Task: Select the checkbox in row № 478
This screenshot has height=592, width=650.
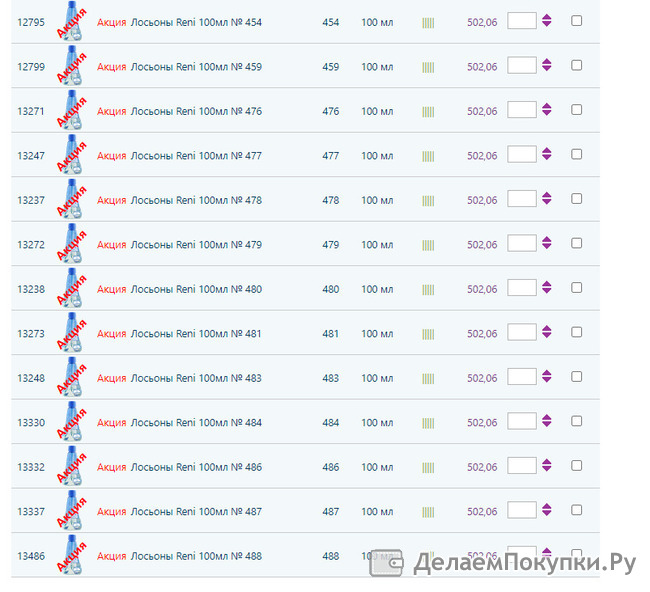Action: (576, 199)
